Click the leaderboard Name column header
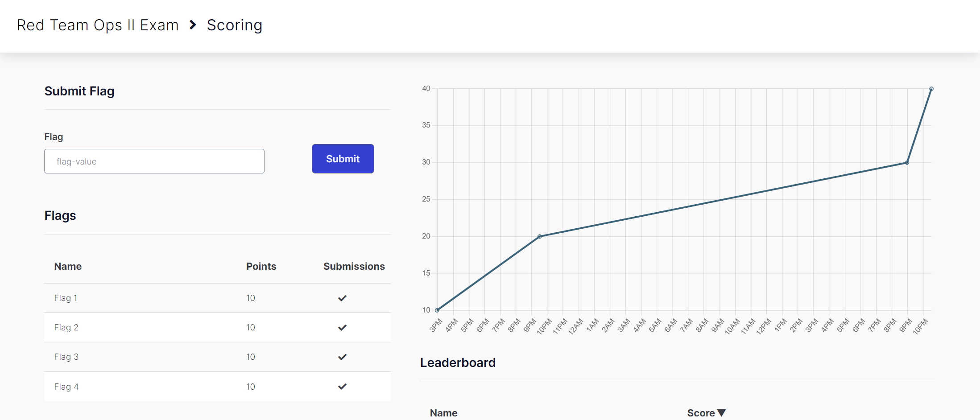The width and height of the screenshot is (980, 420). [x=443, y=413]
